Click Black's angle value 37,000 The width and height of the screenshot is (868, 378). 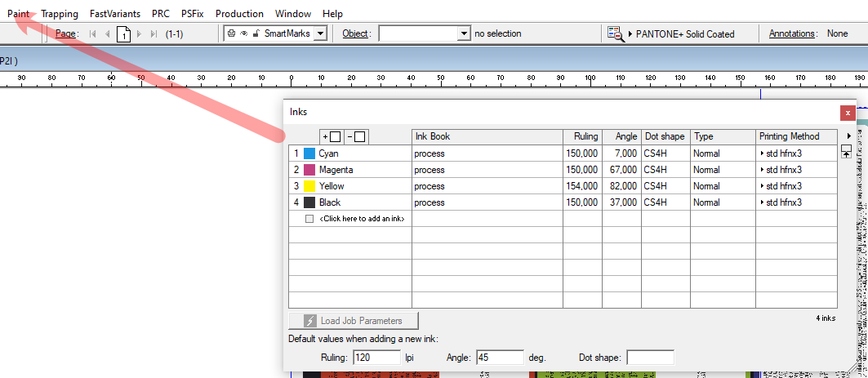622,202
